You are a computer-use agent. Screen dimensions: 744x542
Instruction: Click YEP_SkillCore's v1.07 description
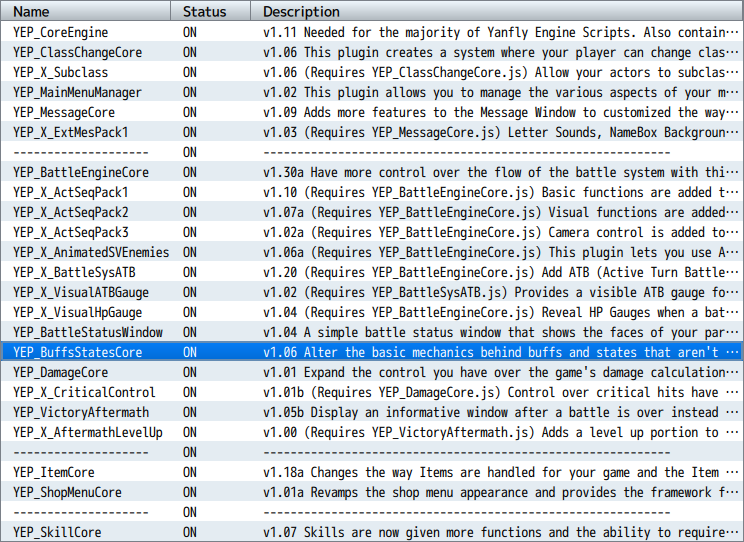(x=501, y=532)
